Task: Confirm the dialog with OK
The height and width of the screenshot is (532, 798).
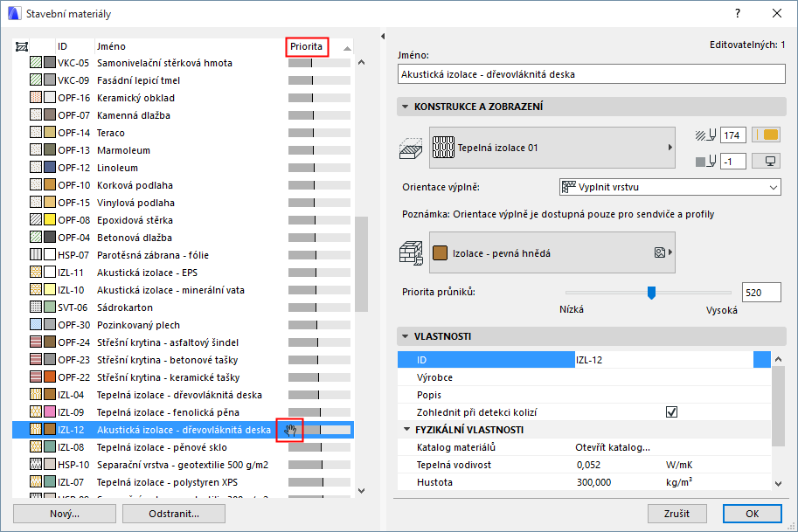Action: (753, 514)
